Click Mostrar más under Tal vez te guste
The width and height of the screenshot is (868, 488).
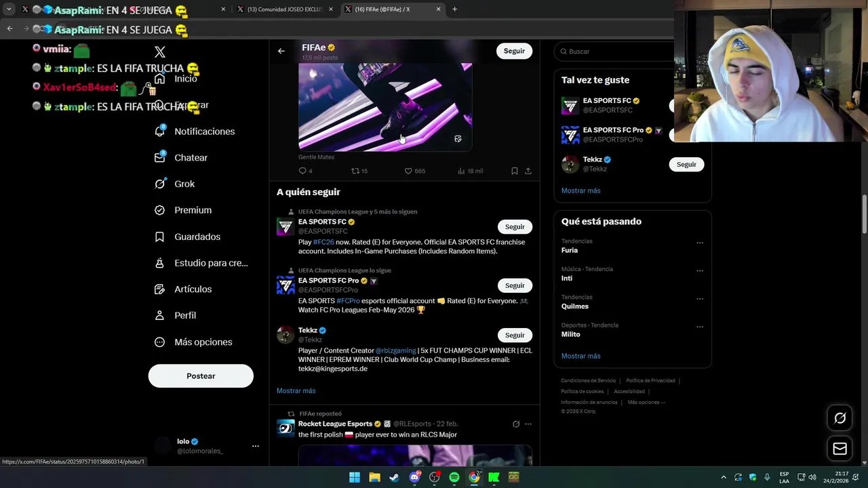click(580, 190)
